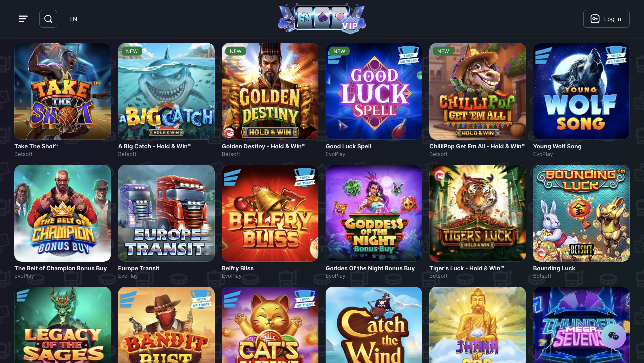Open the hamburger menu icon
Image resolution: width=644 pixels, height=363 pixels.
(23, 19)
